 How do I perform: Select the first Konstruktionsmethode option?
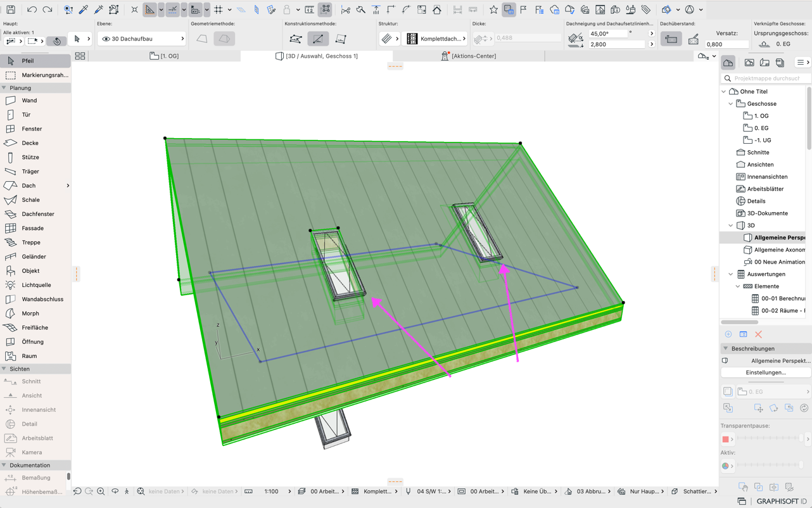point(295,39)
